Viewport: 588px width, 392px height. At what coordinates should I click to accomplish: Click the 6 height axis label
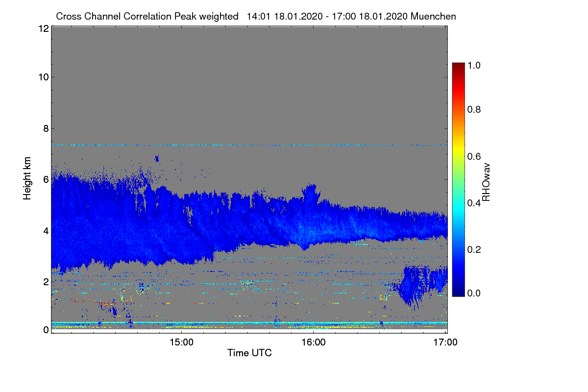(46, 179)
